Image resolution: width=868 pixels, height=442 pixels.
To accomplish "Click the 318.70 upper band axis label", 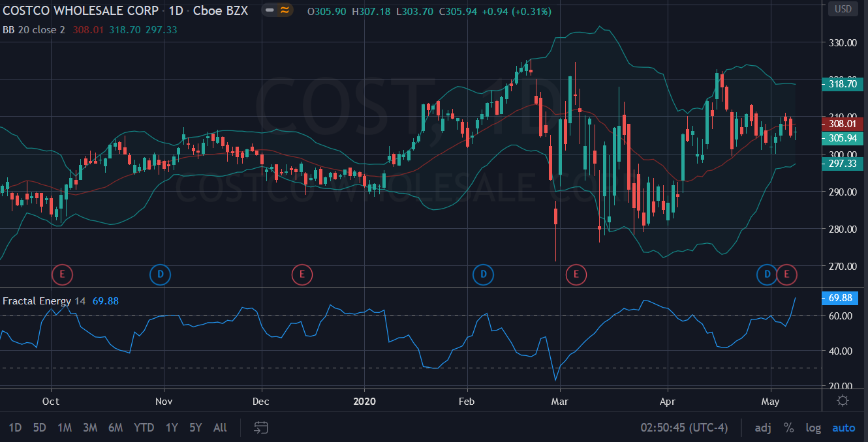I will (843, 83).
